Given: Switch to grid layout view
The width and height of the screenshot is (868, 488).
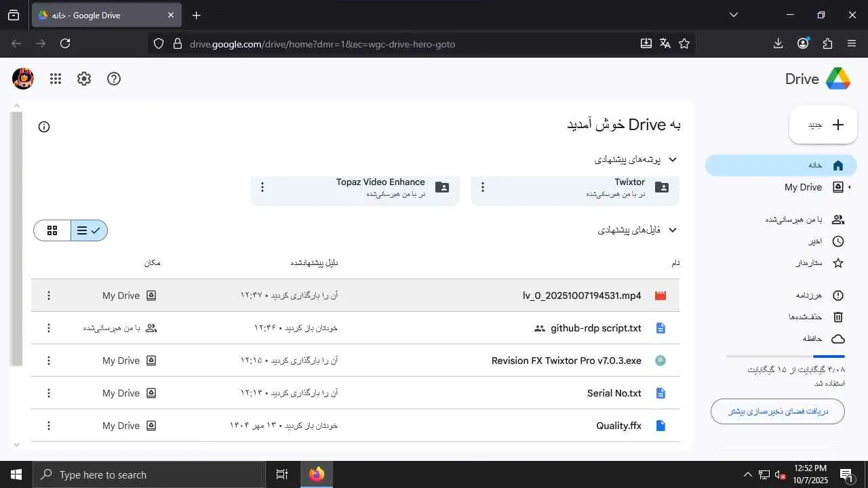Looking at the screenshot, I should [x=52, y=230].
